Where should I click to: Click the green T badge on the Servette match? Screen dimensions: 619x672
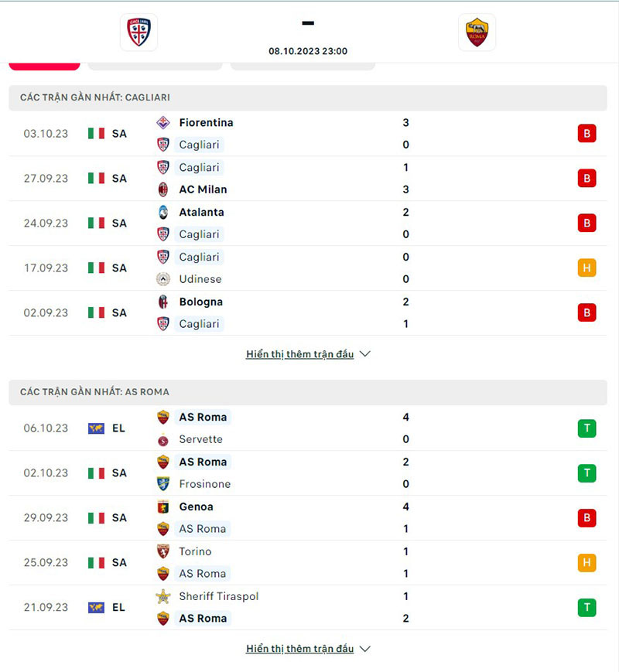(x=587, y=428)
